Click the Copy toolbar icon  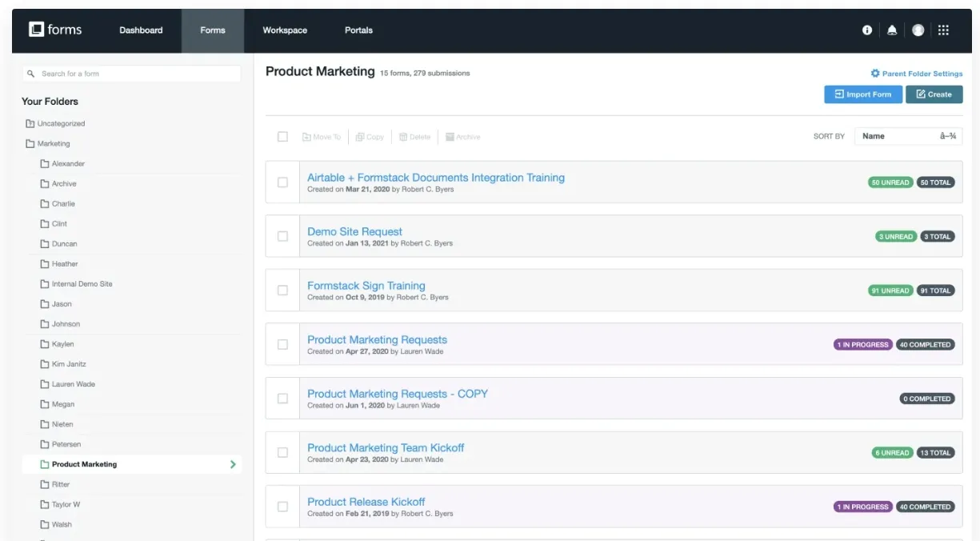coord(360,137)
